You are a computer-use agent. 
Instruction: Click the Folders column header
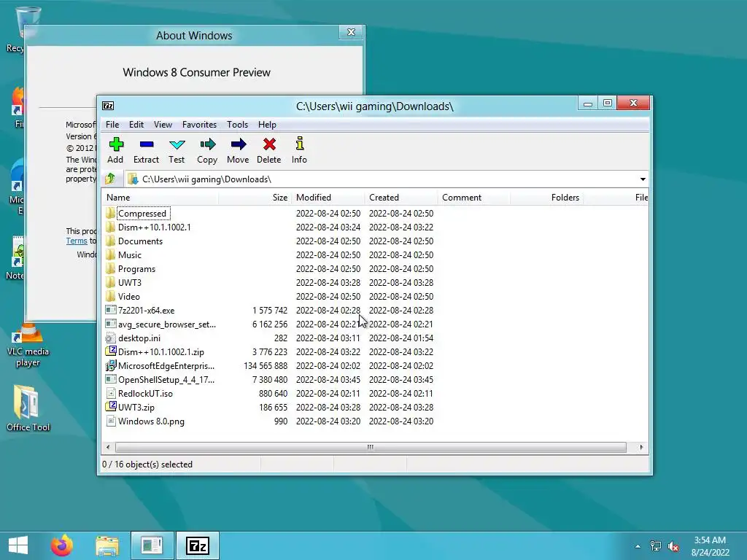[547, 197]
